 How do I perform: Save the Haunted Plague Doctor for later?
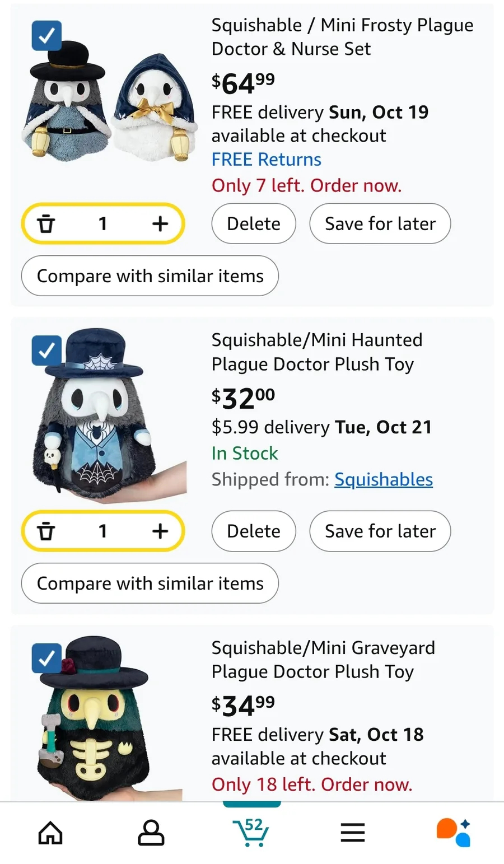point(380,531)
